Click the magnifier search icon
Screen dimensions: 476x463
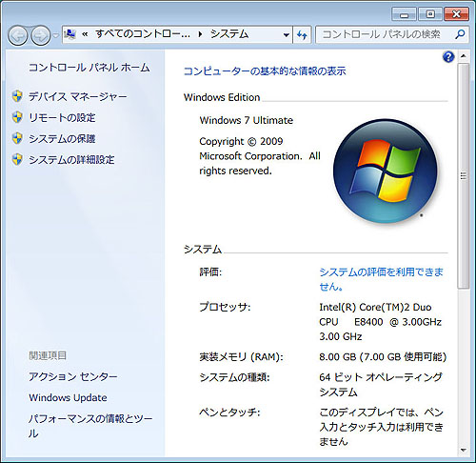[x=461, y=34]
